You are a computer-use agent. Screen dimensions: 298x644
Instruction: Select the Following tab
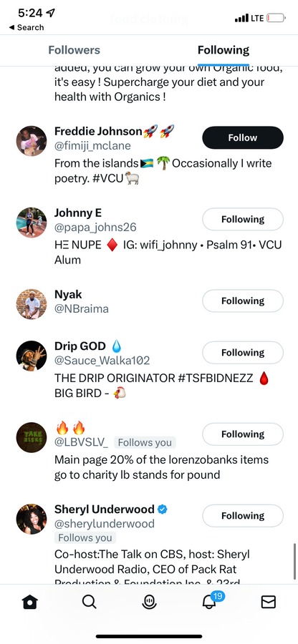(223, 51)
